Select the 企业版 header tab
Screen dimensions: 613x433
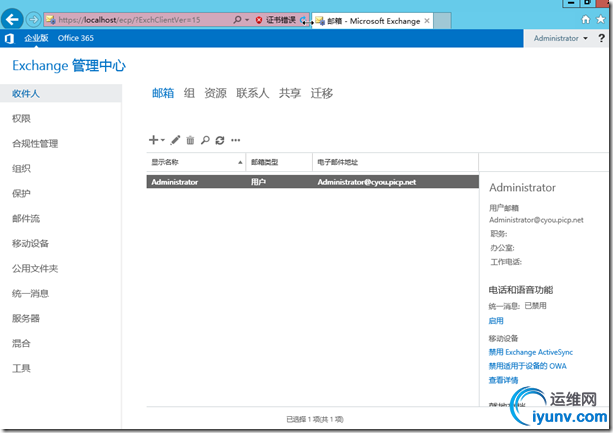click(36, 38)
